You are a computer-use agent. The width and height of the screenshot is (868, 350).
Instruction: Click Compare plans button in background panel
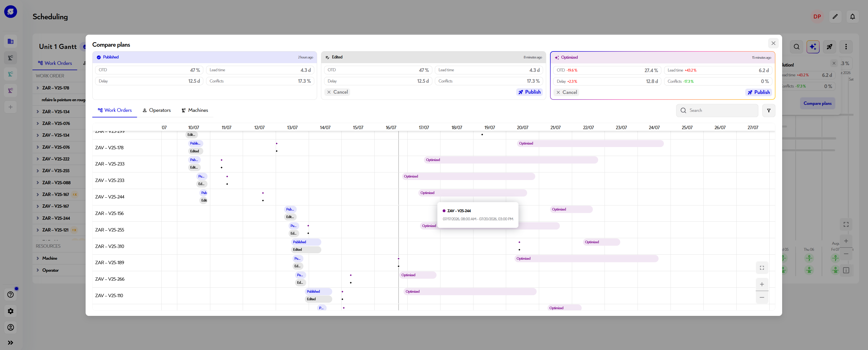(817, 103)
